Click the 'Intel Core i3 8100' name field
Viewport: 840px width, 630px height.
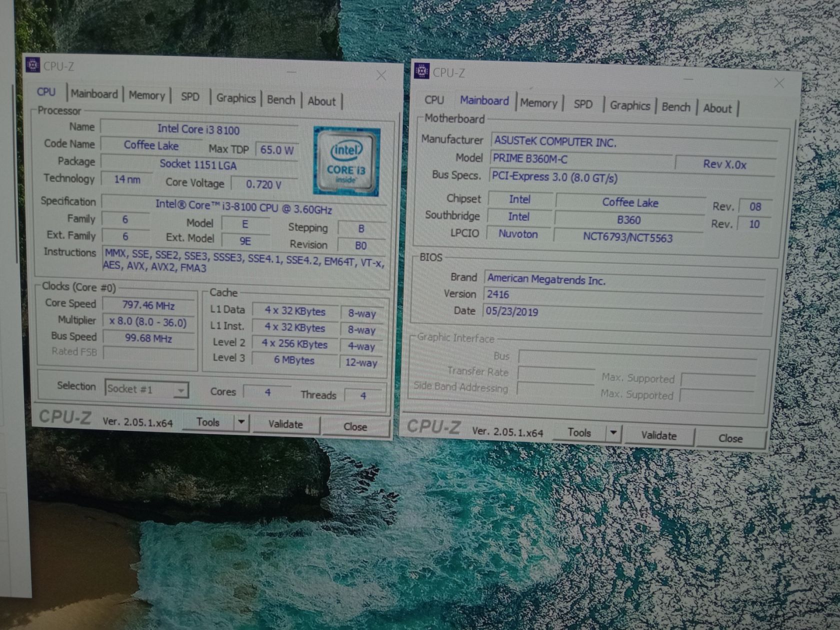click(199, 129)
